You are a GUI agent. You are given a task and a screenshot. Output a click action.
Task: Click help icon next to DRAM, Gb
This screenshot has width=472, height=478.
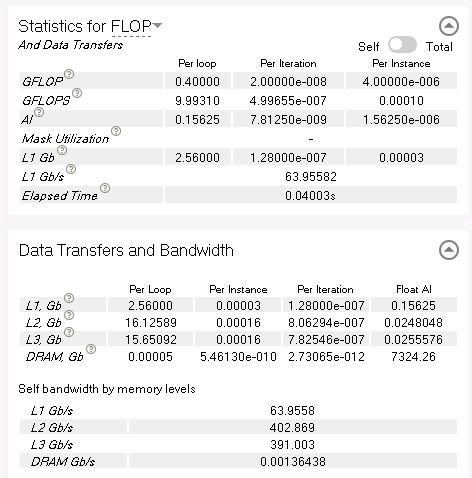[91, 349]
